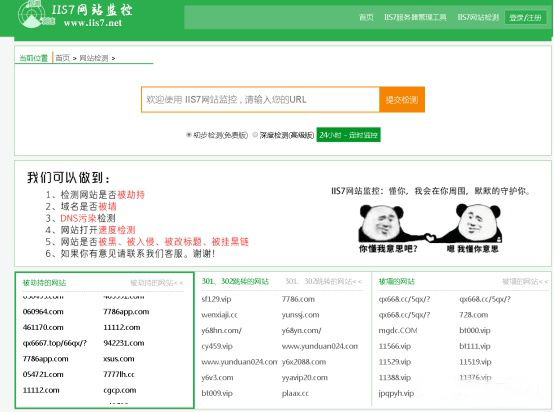This screenshot has height=412, width=554.
Task: Open y68yn.com/ link
Action: click(x=302, y=330)
